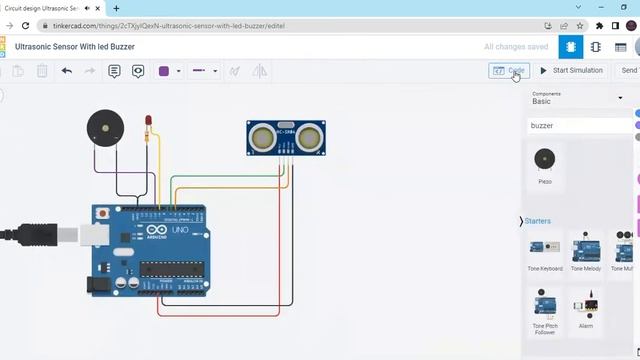Select the Piezo component in the panel

545,166
